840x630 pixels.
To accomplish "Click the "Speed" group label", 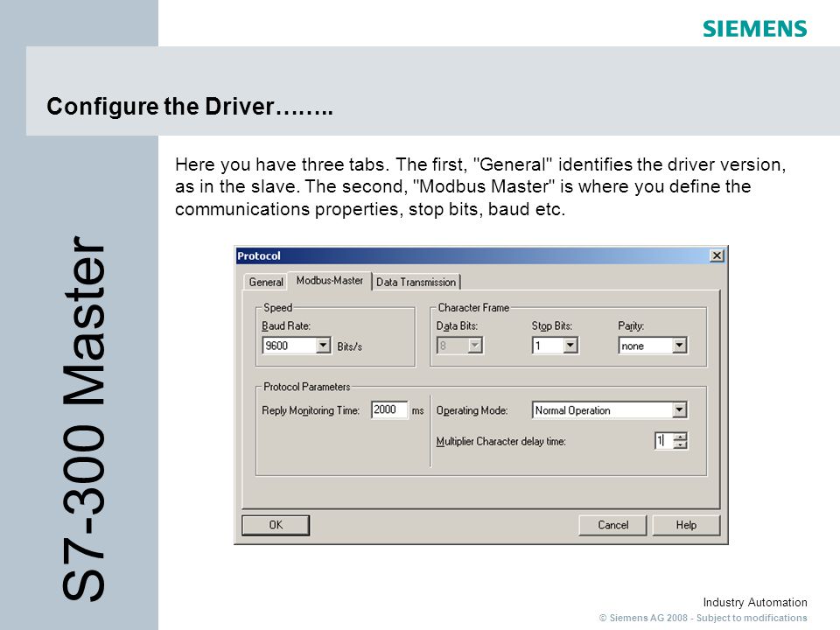I will pyautogui.click(x=277, y=307).
